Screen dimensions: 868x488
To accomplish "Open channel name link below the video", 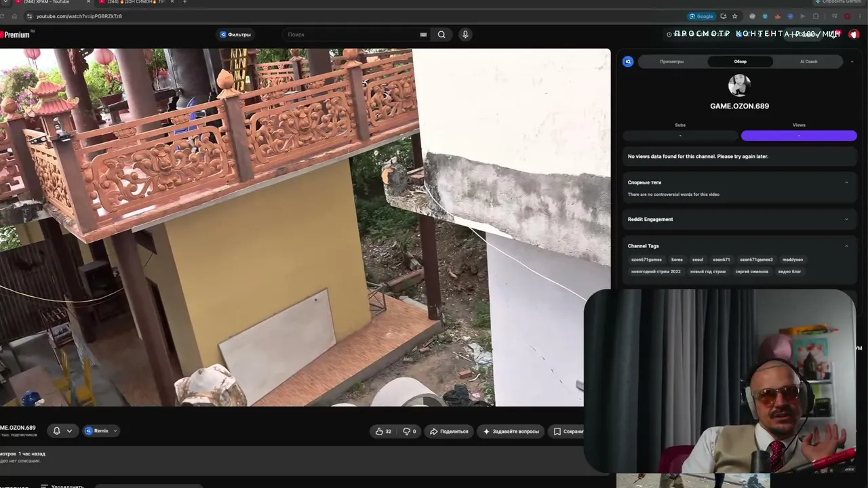I will coord(18,428).
